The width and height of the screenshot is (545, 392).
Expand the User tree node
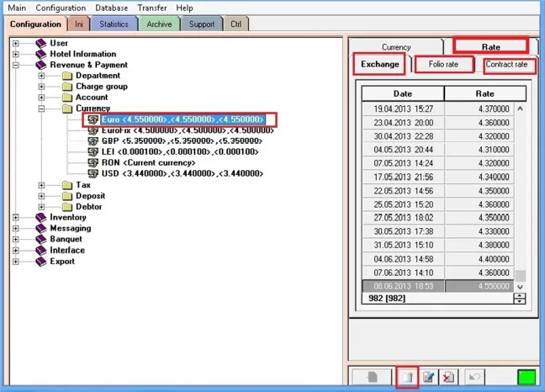(x=16, y=44)
